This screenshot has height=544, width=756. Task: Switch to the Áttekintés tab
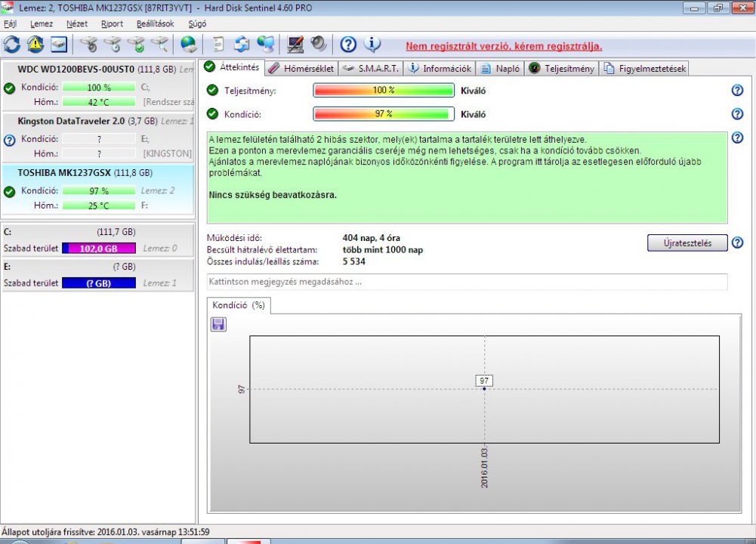point(232,67)
